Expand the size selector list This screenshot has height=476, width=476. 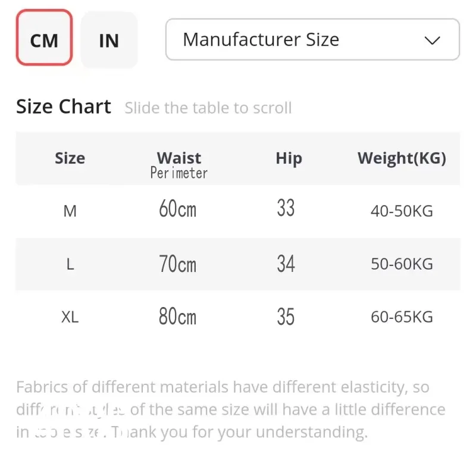click(x=312, y=40)
